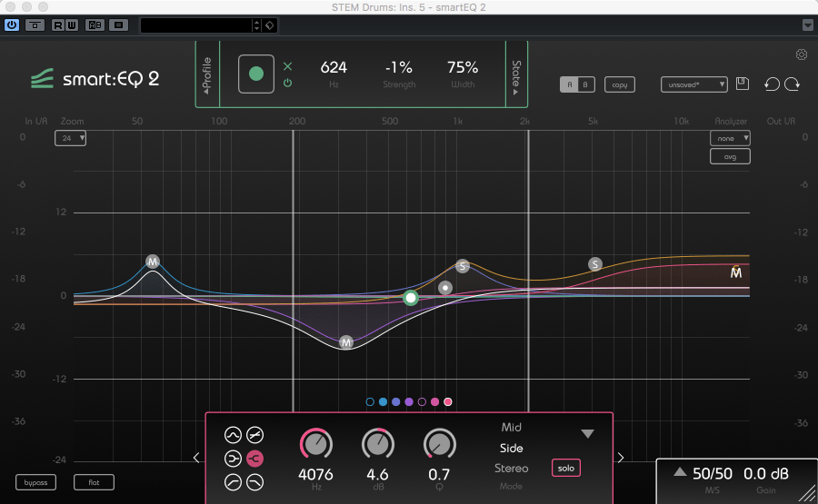818x504 pixels.
Task: Click the redo arrow icon
Action: pyautogui.click(x=792, y=84)
